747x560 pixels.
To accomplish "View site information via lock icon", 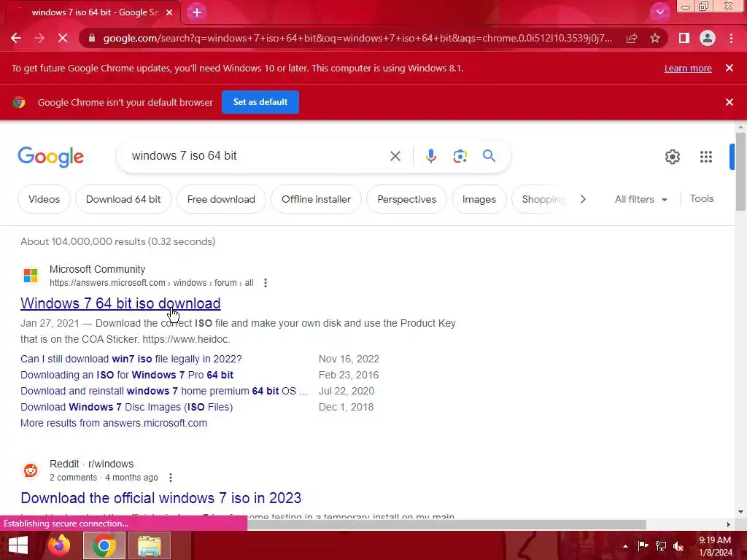I will pyautogui.click(x=92, y=38).
